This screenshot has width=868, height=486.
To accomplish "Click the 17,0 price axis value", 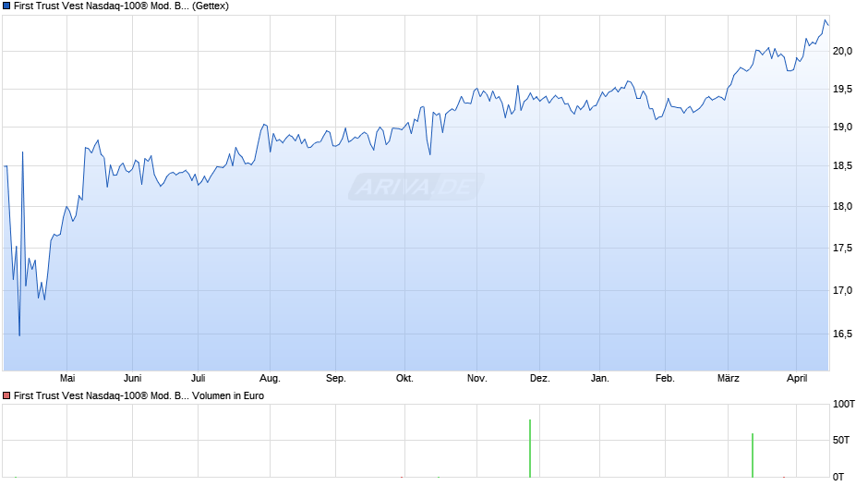I will (x=842, y=290).
